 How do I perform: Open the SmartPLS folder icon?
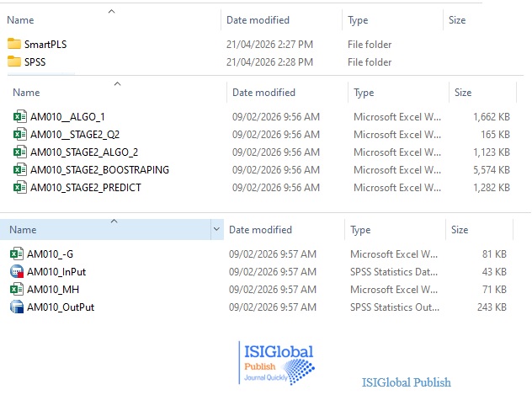(x=14, y=44)
